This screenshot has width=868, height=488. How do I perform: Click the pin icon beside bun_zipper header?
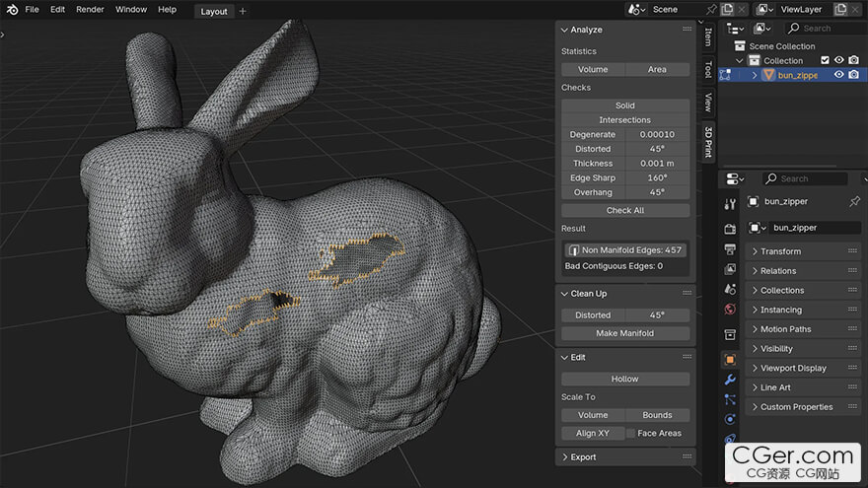coord(855,201)
